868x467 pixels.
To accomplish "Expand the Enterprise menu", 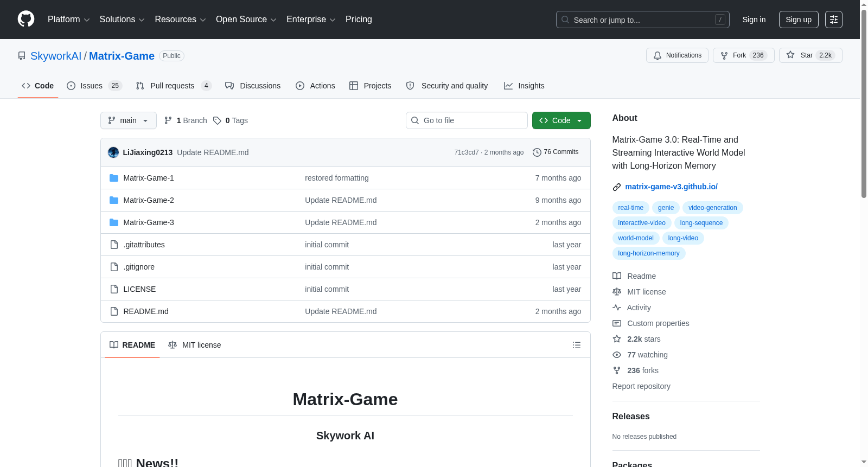I will click(311, 20).
